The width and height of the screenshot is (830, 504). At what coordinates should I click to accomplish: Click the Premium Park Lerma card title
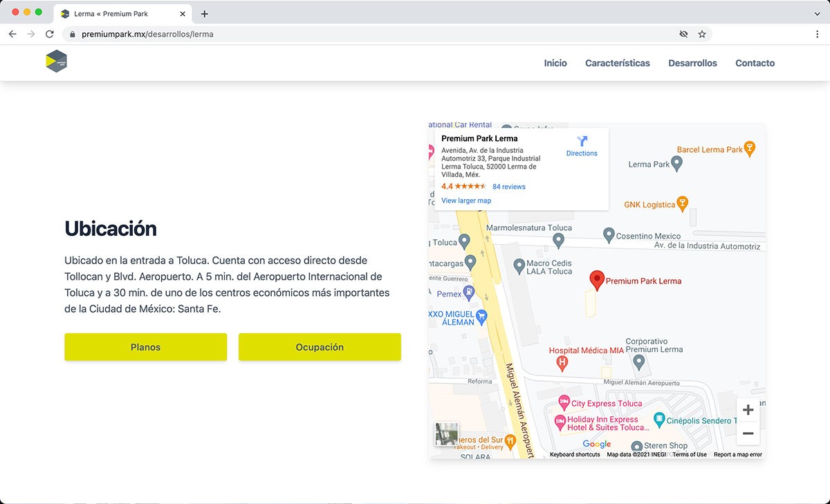pyautogui.click(x=479, y=138)
